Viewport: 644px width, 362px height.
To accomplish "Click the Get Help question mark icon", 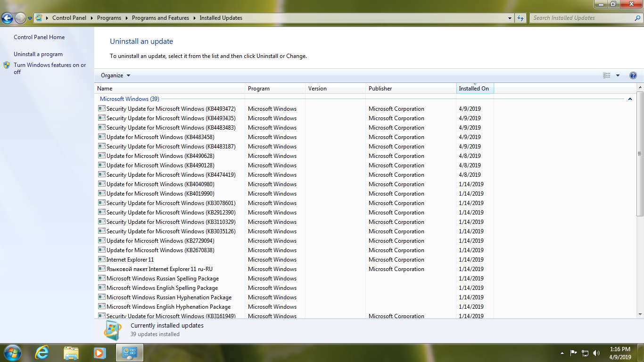I will [x=633, y=75].
